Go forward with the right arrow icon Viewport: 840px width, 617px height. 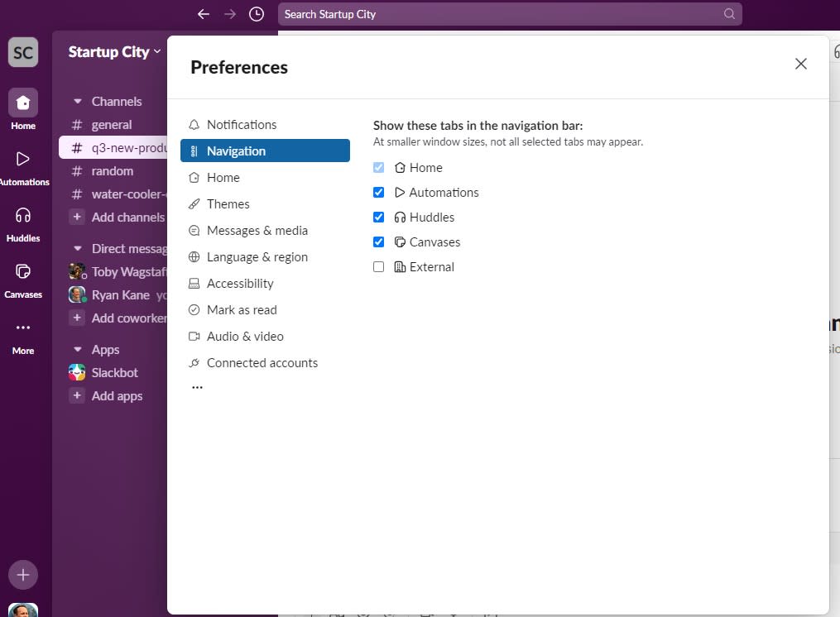(230, 14)
